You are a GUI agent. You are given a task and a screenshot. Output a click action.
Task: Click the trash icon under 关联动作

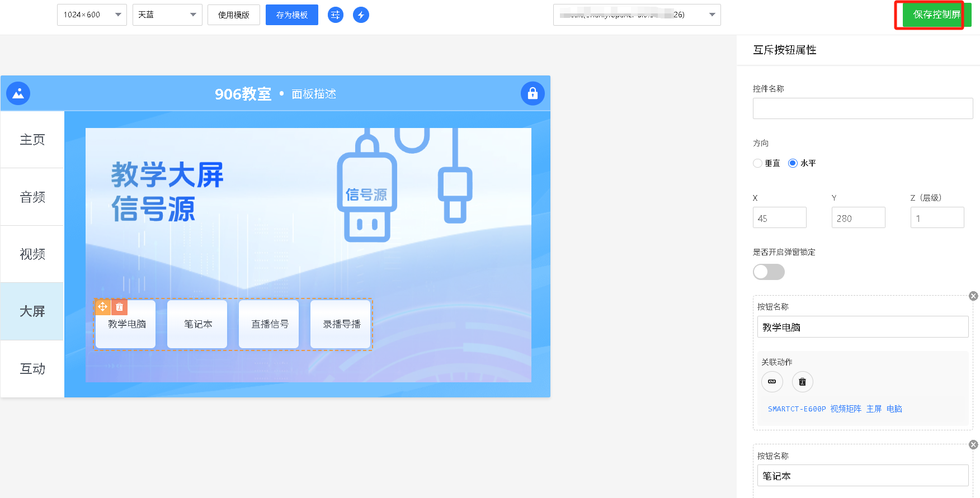coord(802,382)
